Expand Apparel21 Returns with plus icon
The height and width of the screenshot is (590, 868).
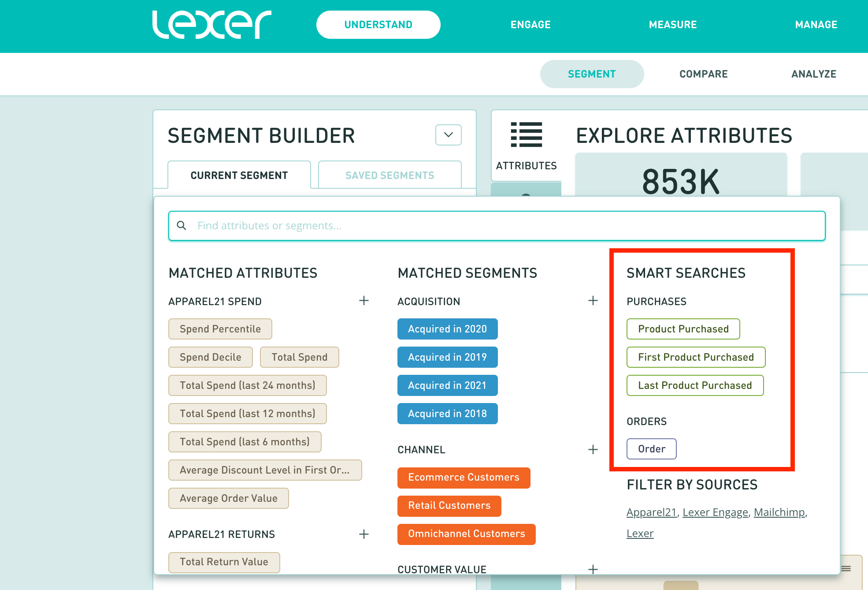tap(364, 534)
